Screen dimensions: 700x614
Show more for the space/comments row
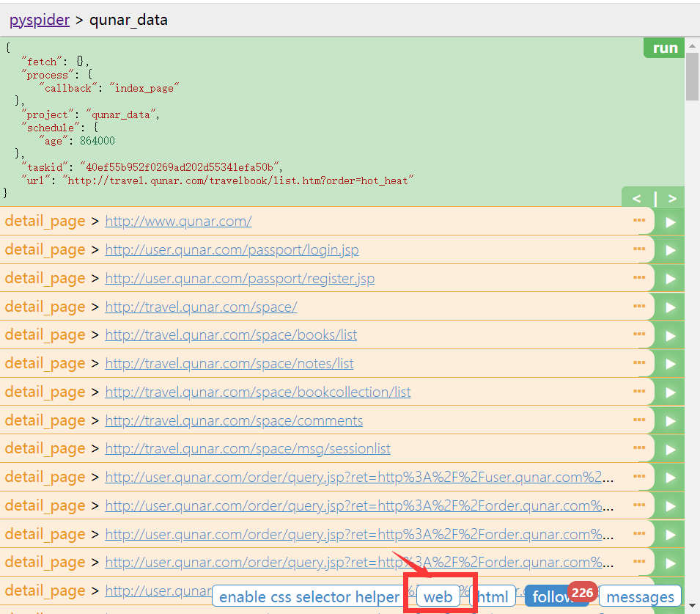(639, 420)
